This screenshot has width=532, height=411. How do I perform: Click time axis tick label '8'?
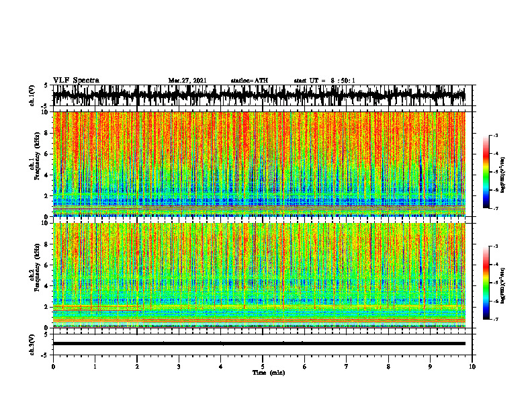click(x=388, y=367)
